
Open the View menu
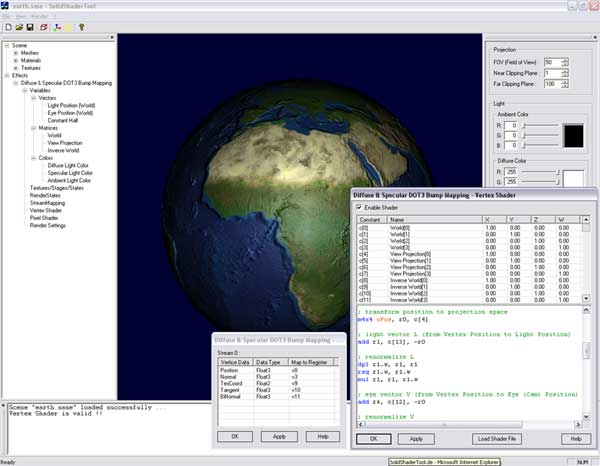coord(21,16)
